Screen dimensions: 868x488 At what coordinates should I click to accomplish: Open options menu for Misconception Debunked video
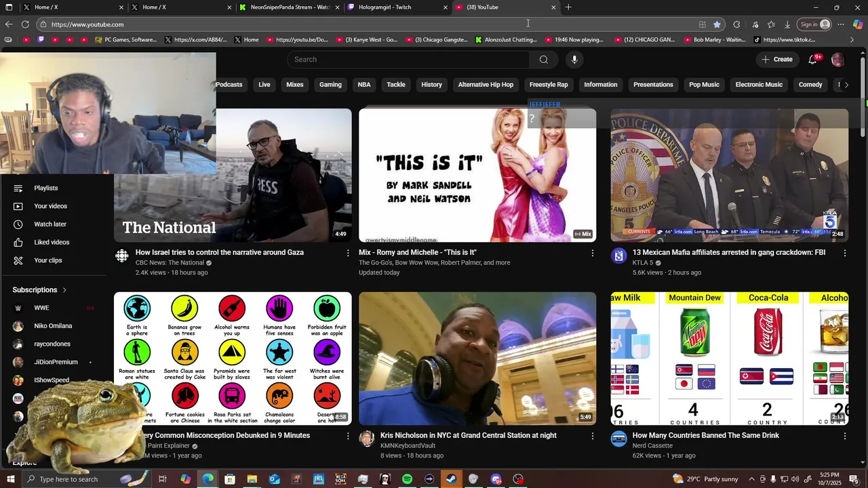(x=348, y=436)
